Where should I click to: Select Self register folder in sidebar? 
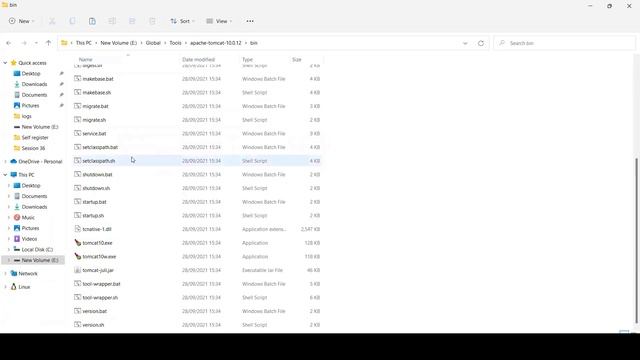pyautogui.click(x=35, y=138)
